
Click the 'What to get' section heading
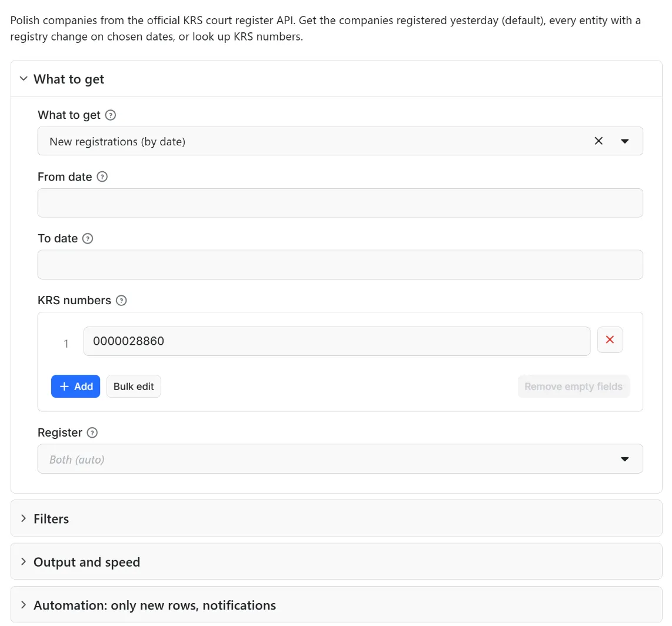tap(69, 79)
